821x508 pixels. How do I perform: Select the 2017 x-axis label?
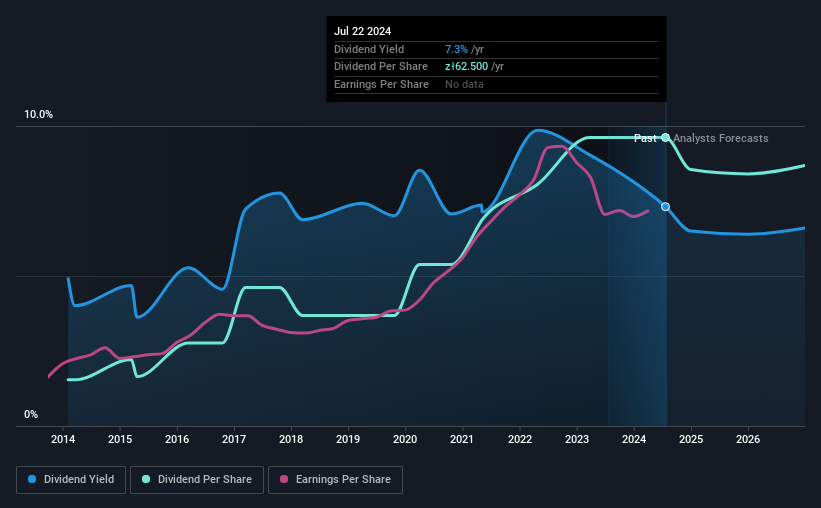click(234, 439)
